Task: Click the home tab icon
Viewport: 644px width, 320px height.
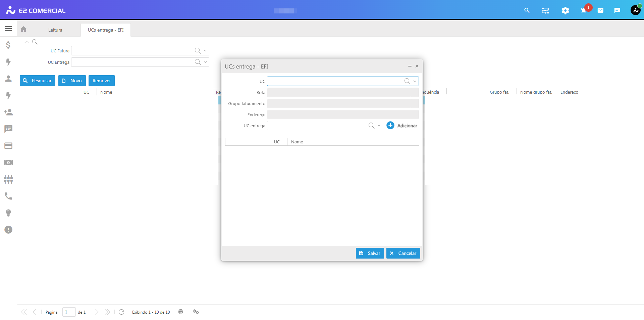Action: pyautogui.click(x=23, y=30)
